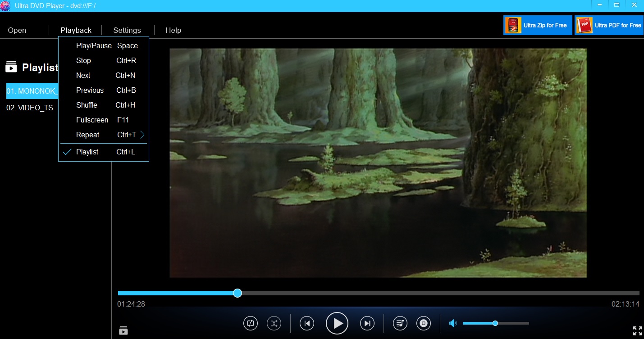Select playlist item 01. MONONOK
This screenshot has height=339, width=644.
pos(32,91)
